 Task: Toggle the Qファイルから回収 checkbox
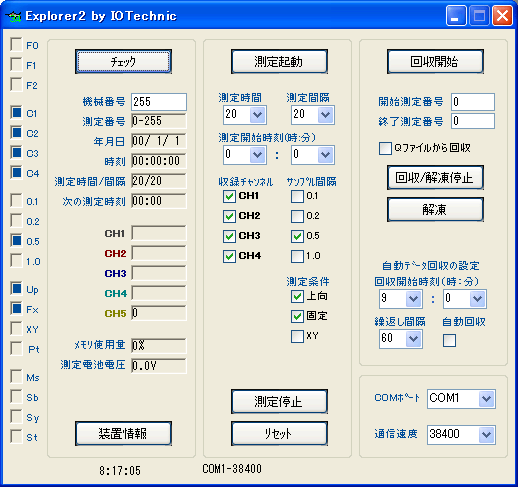coord(385,148)
